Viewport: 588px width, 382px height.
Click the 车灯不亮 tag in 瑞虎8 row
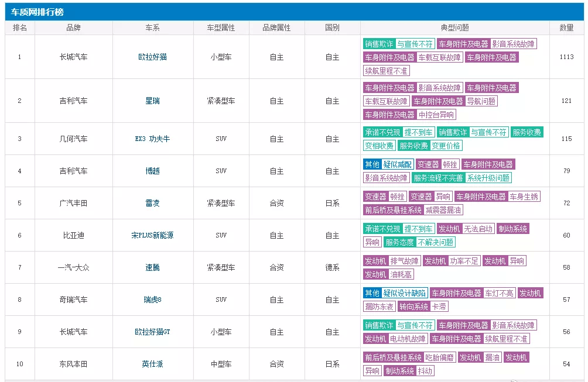point(499,293)
